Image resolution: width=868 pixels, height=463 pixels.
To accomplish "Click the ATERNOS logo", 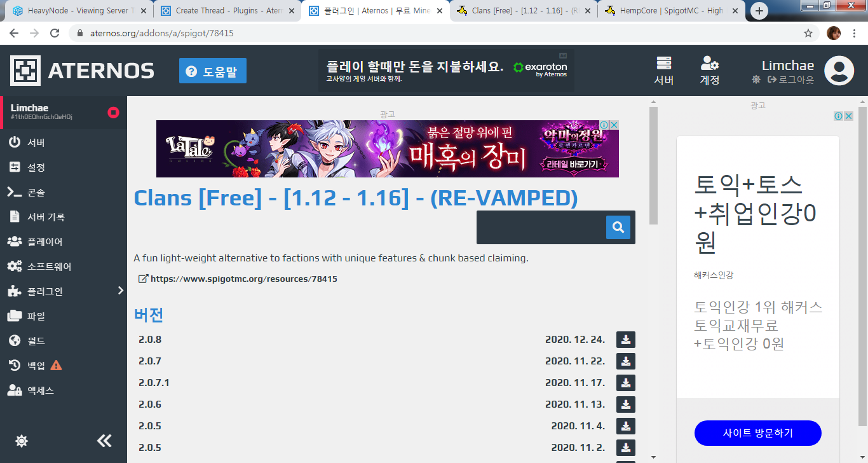I will click(82, 71).
